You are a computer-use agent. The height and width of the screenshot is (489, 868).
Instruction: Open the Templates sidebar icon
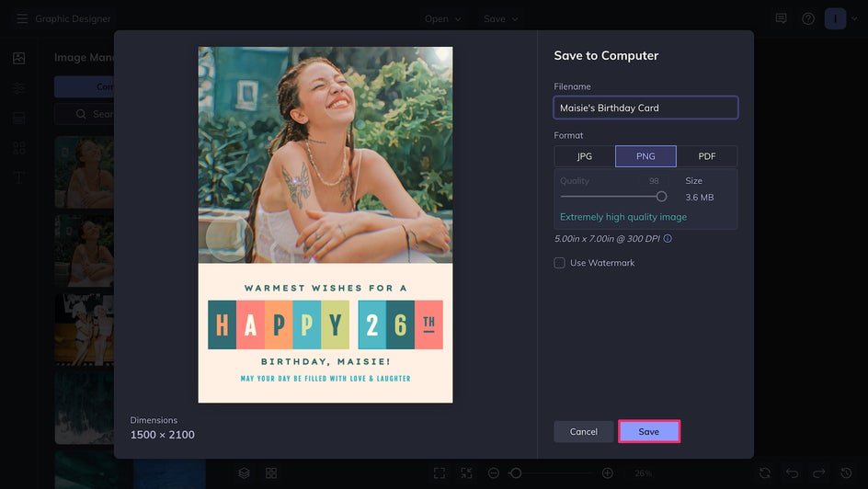(x=18, y=118)
